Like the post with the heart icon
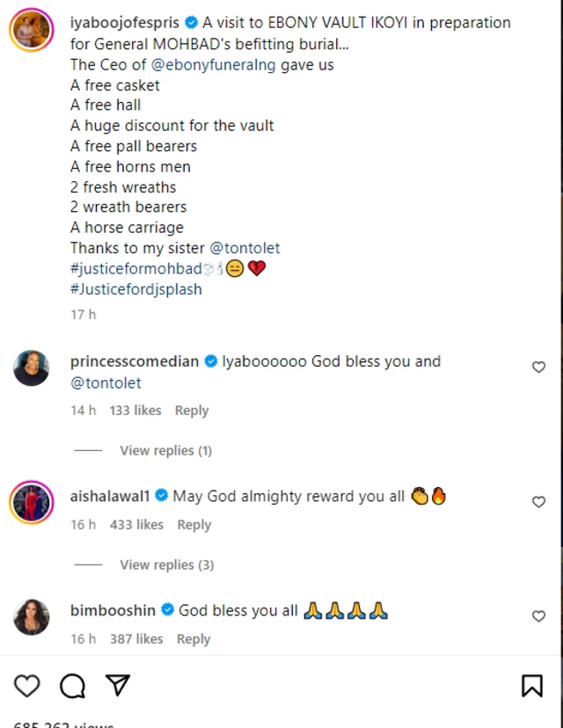 [27, 686]
